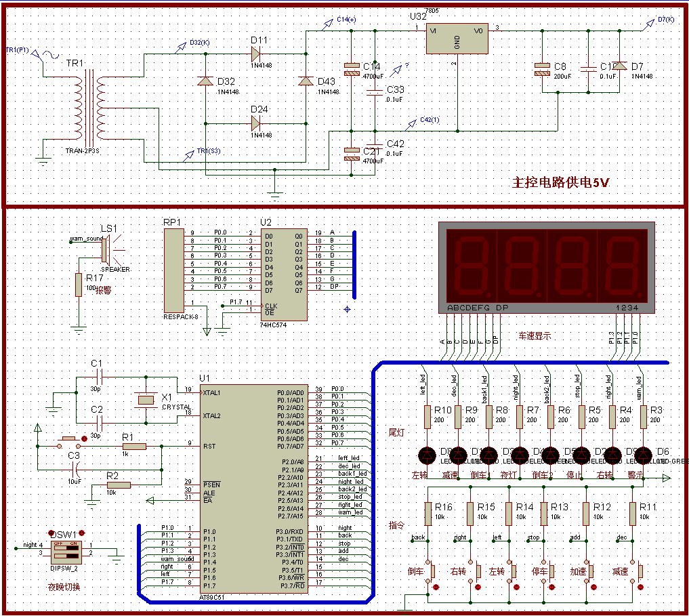This screenshot has height=616, width=689.
Task: Select diode D43 symbol
Action: click(306, 81)
